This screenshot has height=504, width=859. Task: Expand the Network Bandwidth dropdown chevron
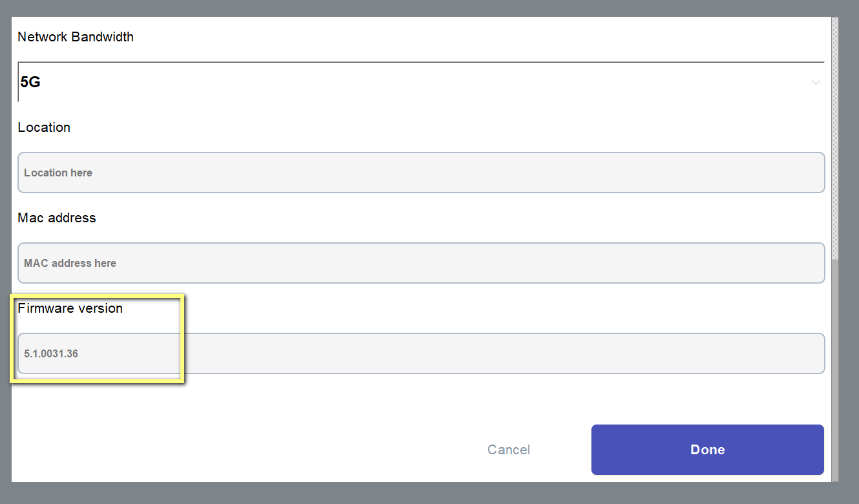tap(816, 83)
